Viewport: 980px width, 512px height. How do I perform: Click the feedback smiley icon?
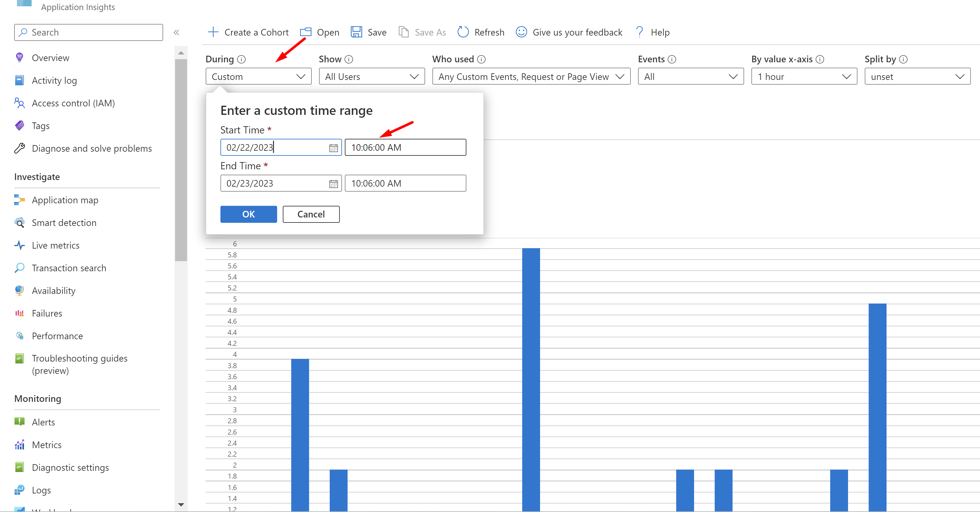(x=521, y=32)
